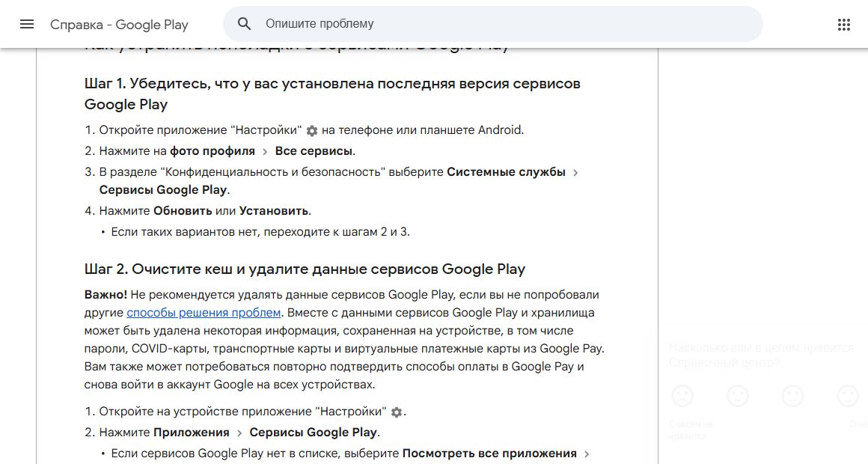The width and height of the screenshot is (868, 464).
Task: Click the bold "Установить" word
Action: 273,210
